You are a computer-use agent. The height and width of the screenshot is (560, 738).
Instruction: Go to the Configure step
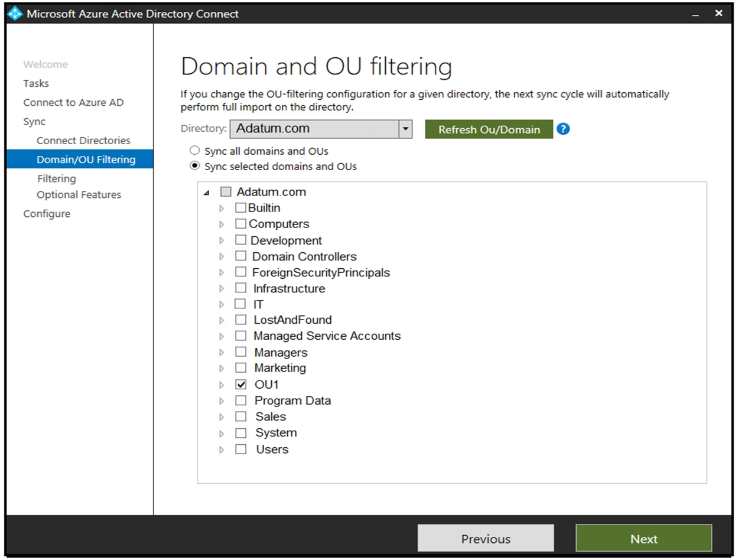pos(47,214)
